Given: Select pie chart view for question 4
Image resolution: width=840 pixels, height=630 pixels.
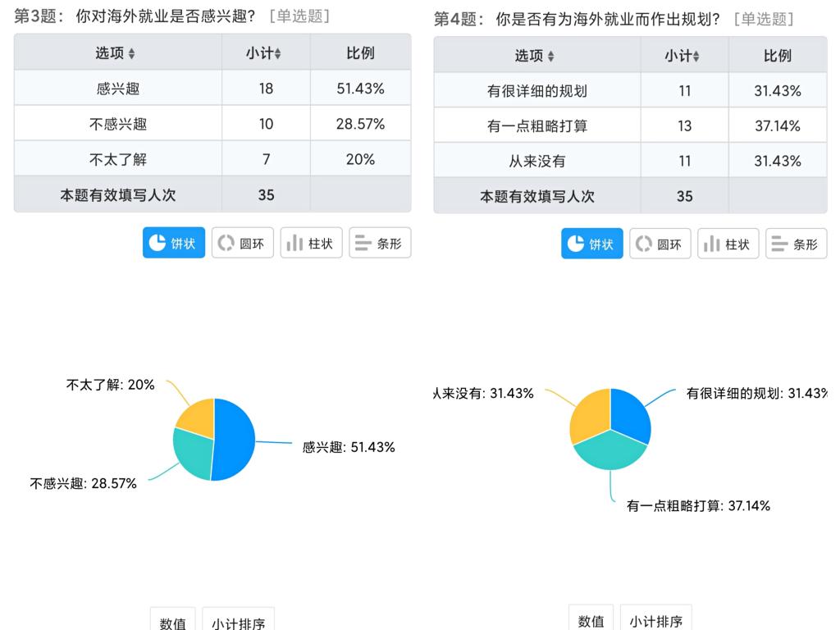Looking at the screenshot, I should click(592, 244).
